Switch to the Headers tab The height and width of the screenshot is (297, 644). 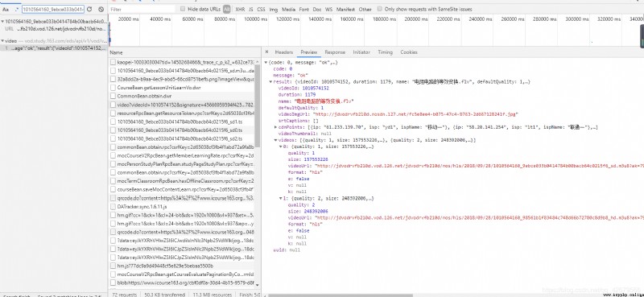[x=284, y=52]
